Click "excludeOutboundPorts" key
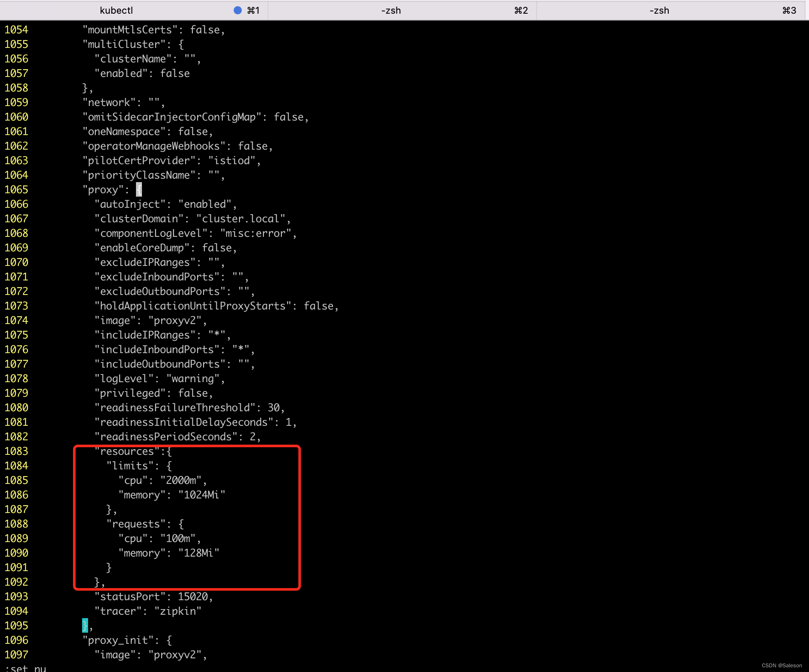Image resolution: width=809 pixels, height=672 pixels. coord(160,292)
